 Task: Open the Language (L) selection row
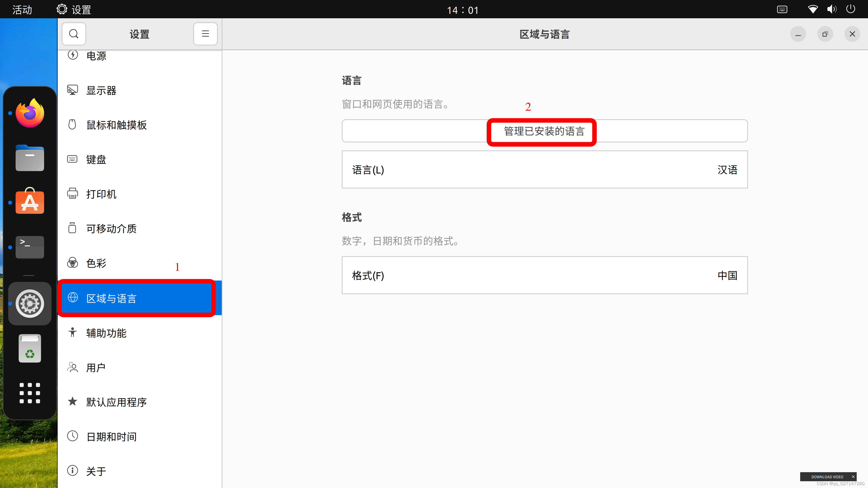coord(544,170)
